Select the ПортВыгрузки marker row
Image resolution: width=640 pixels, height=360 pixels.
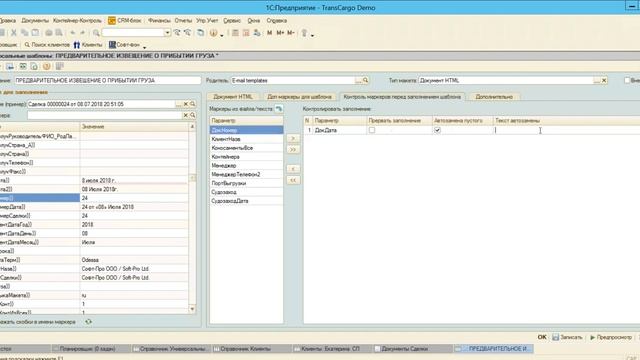246,183
